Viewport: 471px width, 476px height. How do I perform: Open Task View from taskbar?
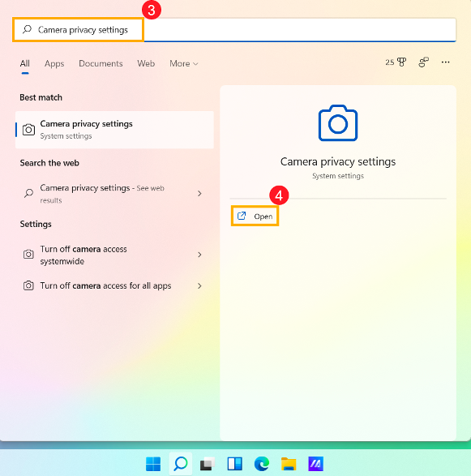208,464
